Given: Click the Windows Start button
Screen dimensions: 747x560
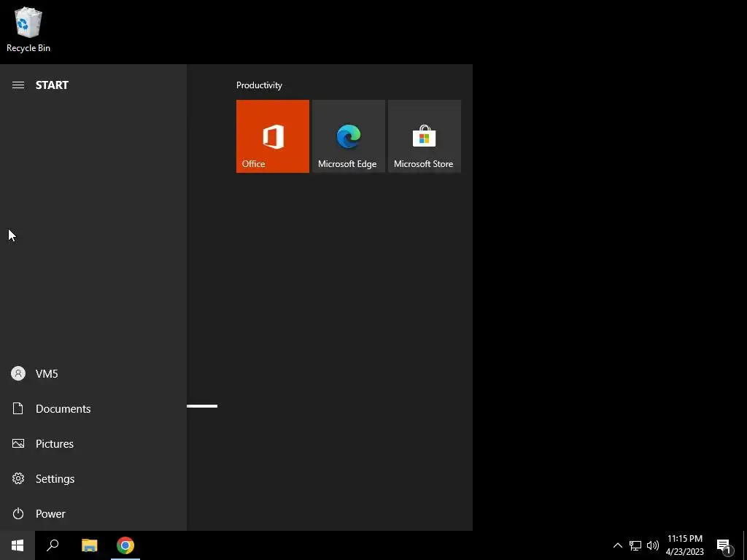Looking at the screenshot, I should pyautogui.click(x=18, y=545).
